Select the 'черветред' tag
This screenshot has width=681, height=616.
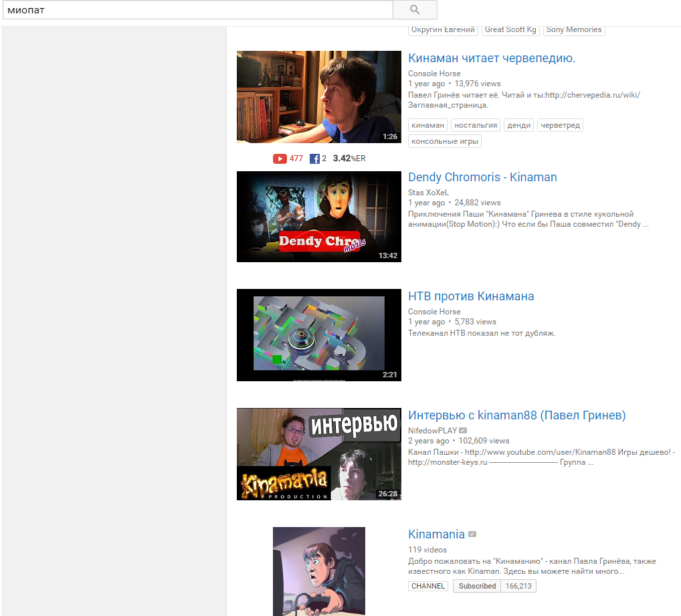[x=560, y=125]
